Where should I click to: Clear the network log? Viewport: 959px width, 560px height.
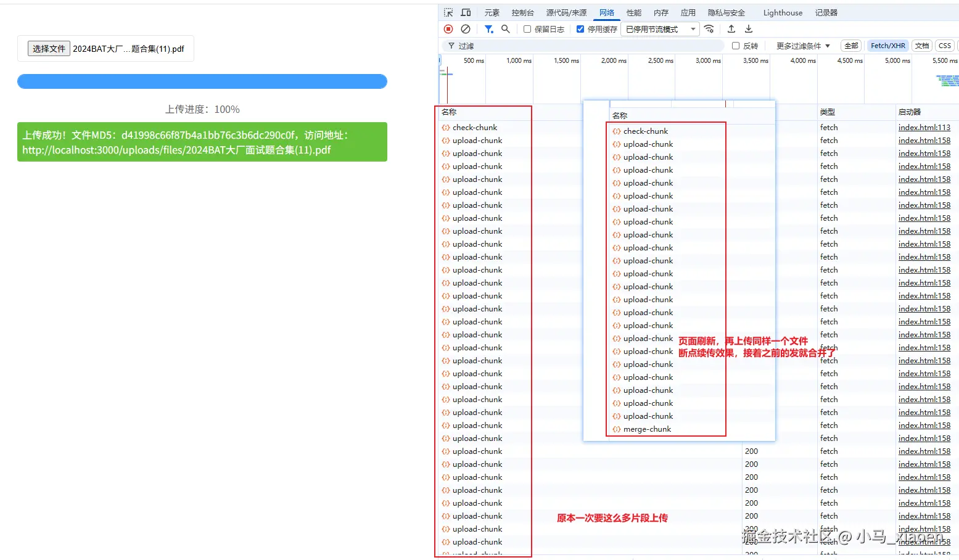(x=466, y=29)
